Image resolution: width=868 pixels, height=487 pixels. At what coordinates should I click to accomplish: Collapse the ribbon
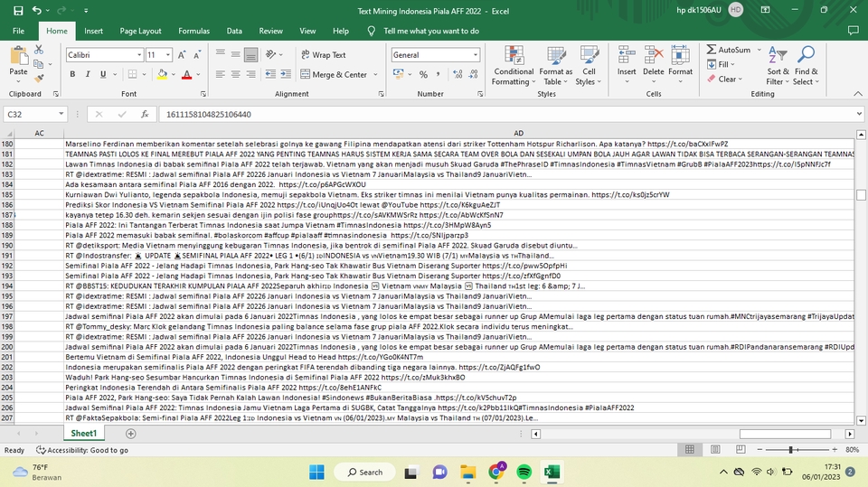coord(858,94)
